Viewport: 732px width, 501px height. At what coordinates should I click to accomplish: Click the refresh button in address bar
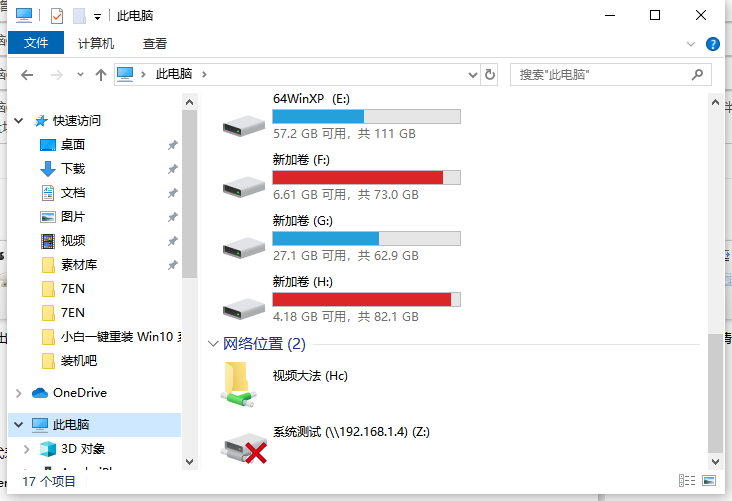coord(490,74)
